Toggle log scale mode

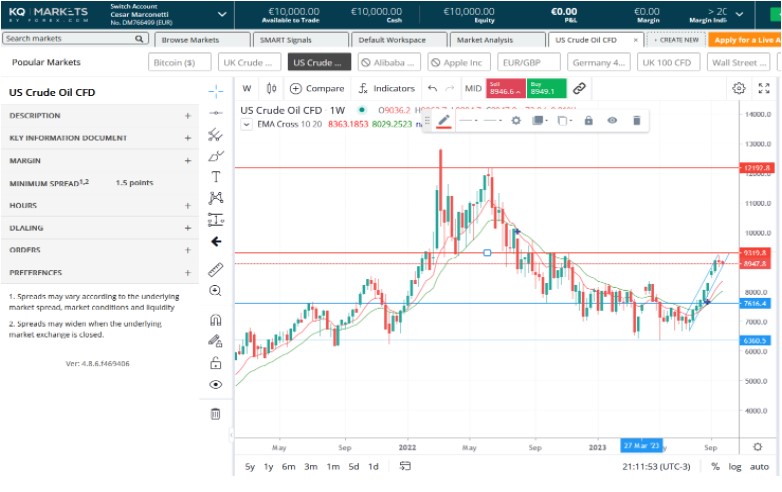735,467
